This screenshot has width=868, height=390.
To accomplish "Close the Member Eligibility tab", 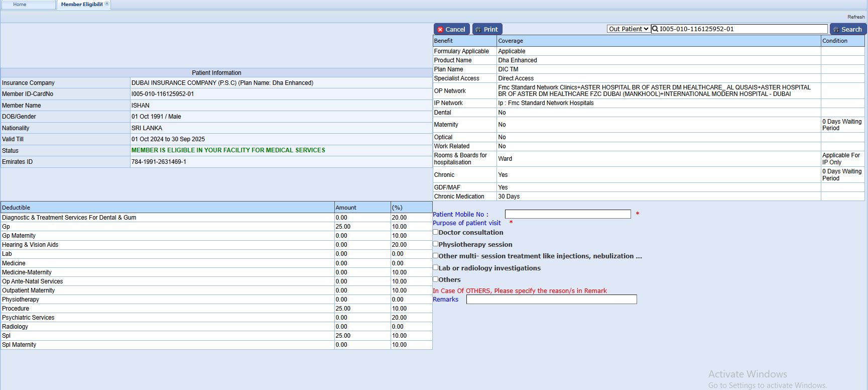I will [x=107, y=4].
